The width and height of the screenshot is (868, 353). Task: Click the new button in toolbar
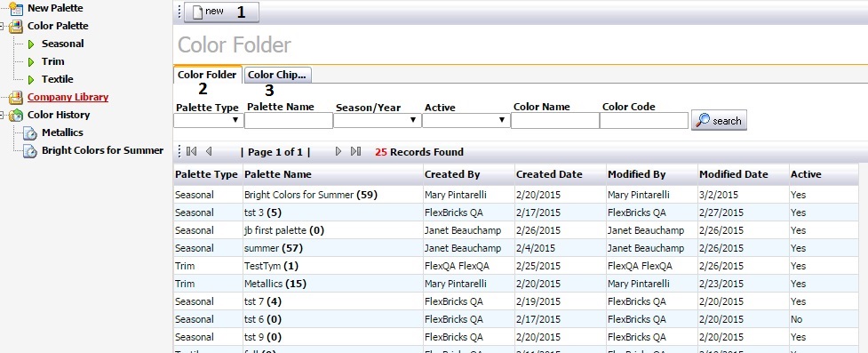(x=221, y=12)
